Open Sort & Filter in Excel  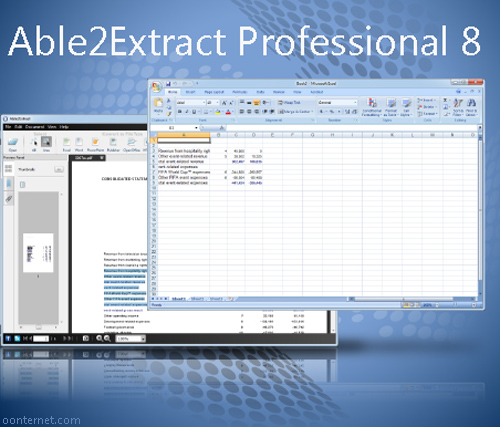[x=458, y=107]
